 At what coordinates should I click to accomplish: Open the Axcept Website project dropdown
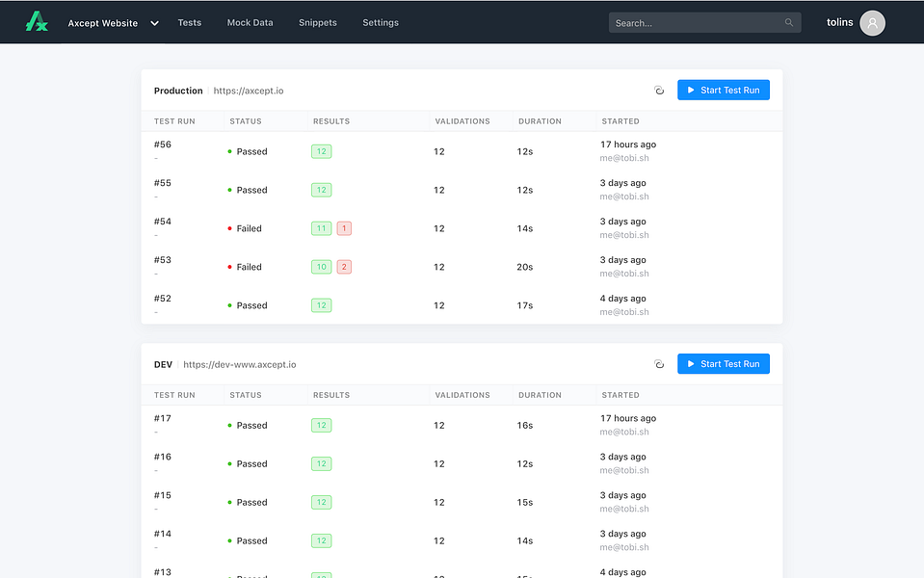pos(113,23)
